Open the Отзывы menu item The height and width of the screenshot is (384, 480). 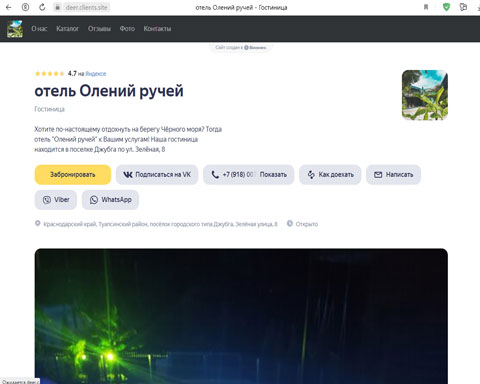pyautogui.click(x=99, y=29)
